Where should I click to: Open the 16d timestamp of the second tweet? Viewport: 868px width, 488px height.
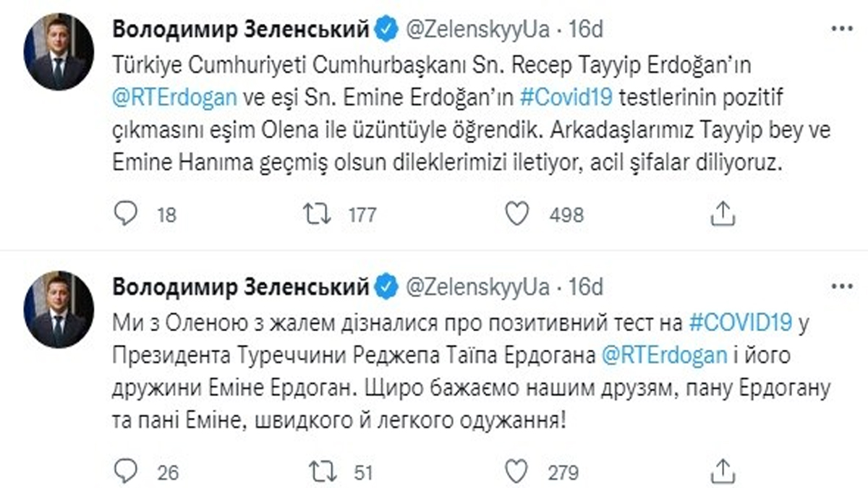click(587, 288)
